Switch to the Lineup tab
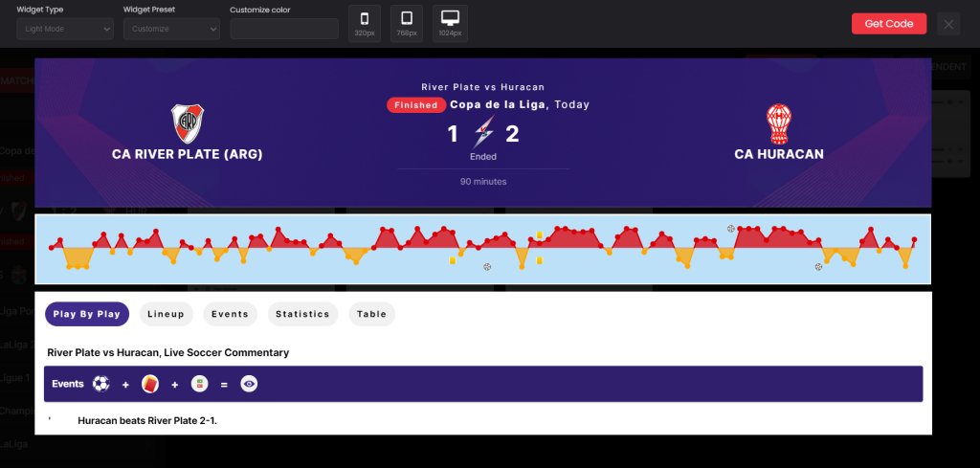This screenshot has height=468, width=980. [x=166, y=314]
